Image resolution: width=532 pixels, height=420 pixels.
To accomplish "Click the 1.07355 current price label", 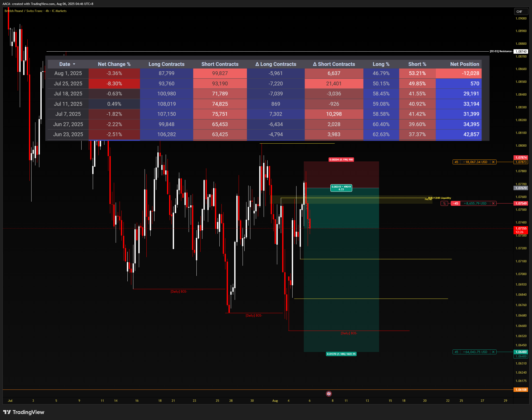I will (521, 230).
